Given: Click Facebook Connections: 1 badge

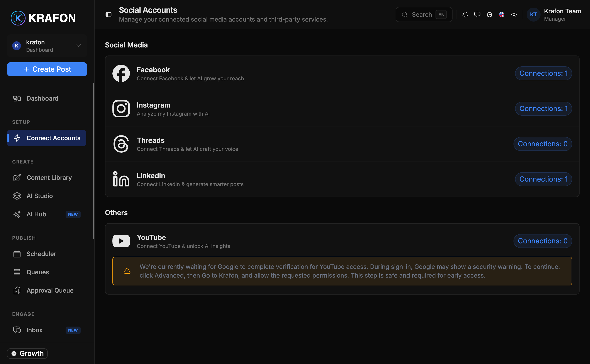Looking at the screenshot, I should [544, 73].
